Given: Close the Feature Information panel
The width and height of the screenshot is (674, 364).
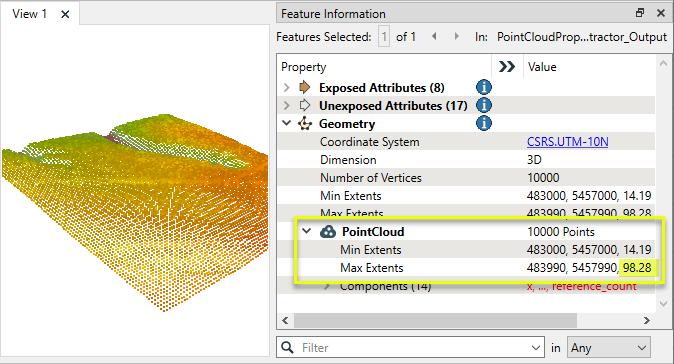Looking at the screenshot, I should [661, 13].
